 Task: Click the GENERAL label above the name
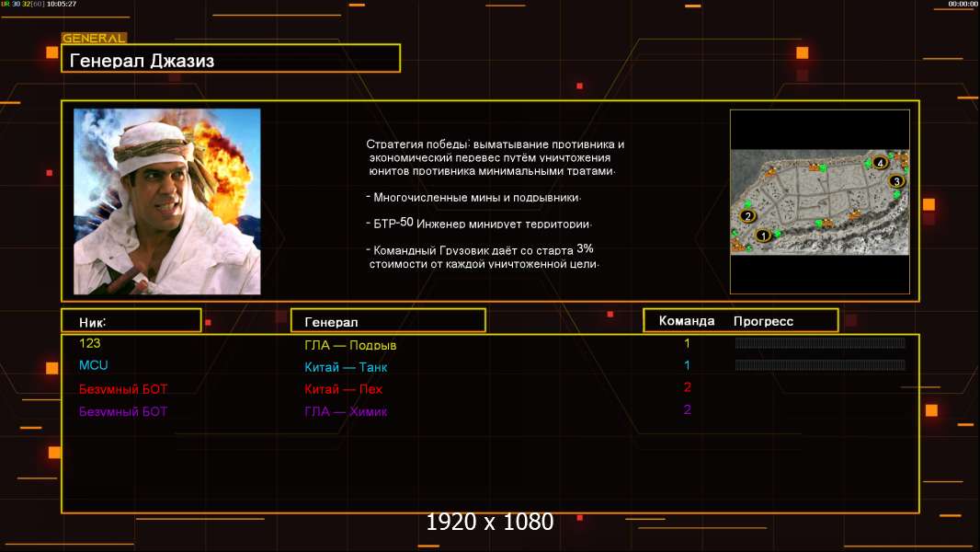pyautogui.click(x=94, y=39)
